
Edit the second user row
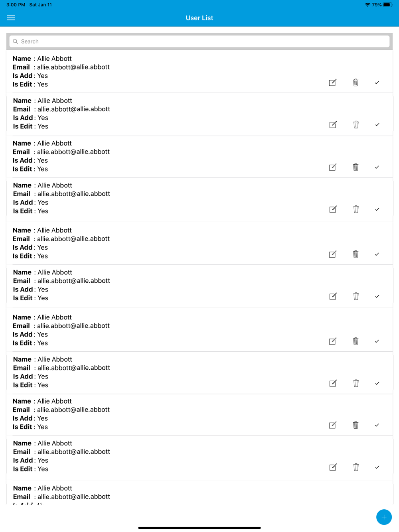333,124
